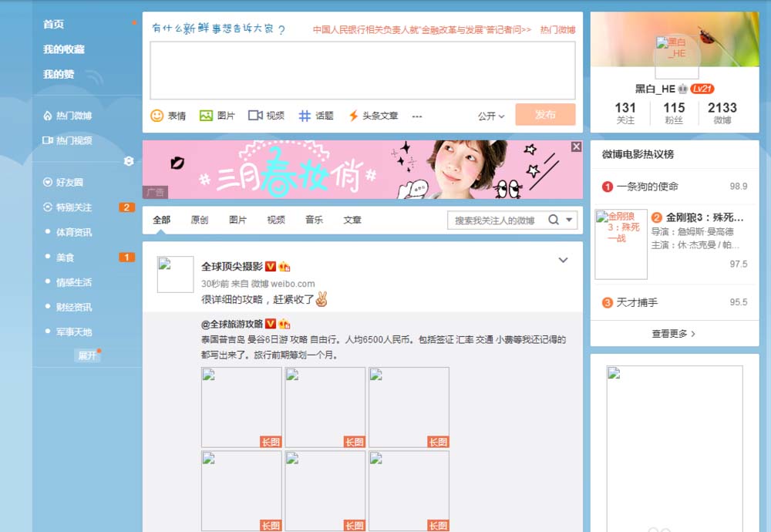771x532 pixels.
Task: Click the 热门微博 link above the compose box
Action: [x=557, y=29]
